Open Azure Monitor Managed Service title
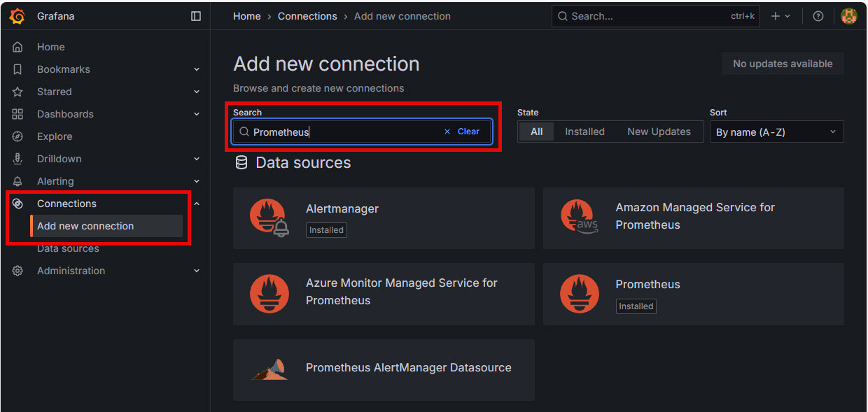 [402, 292]
